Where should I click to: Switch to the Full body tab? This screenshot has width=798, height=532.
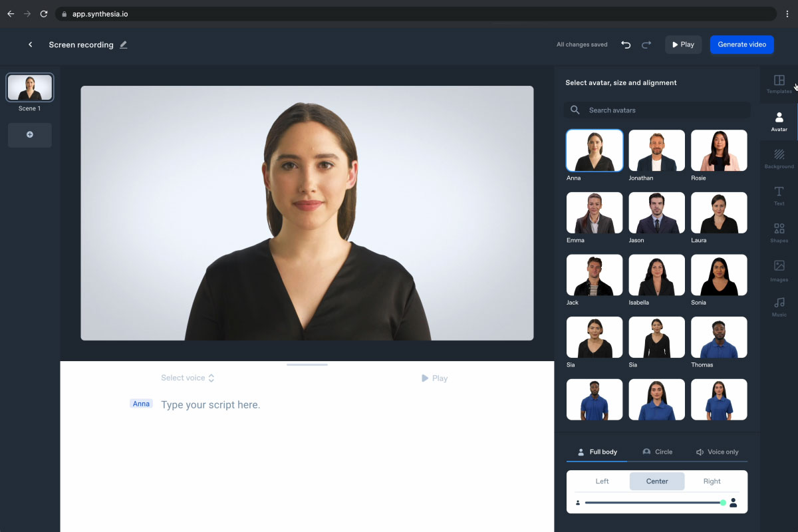click(x=597, y=452)
